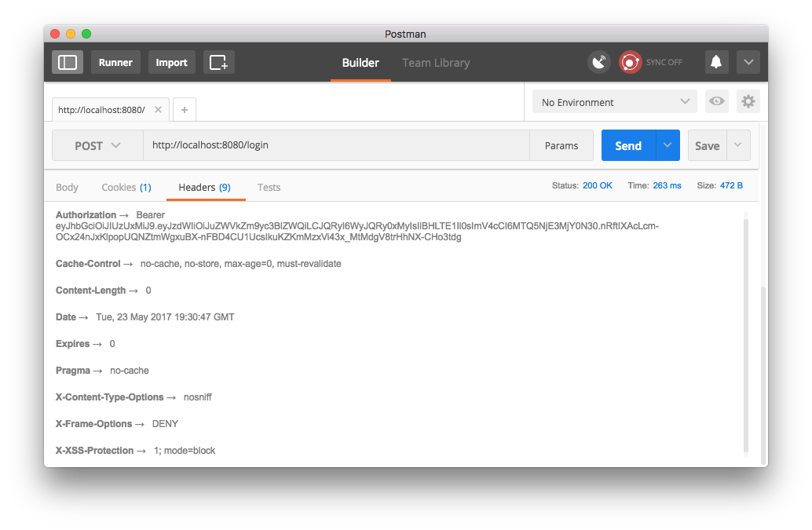The width and height of the screenshot is (812, 530).
Task: Click the Pragma header name
Action: click(73, 371)
